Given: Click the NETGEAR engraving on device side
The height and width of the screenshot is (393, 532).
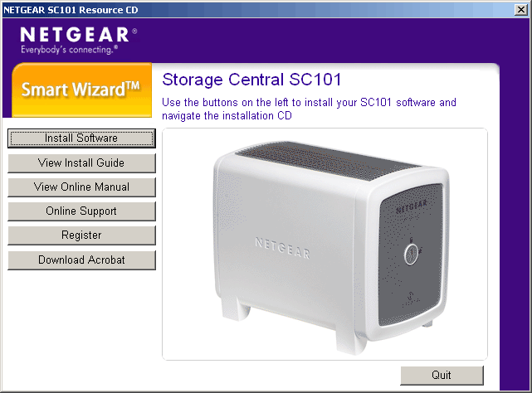Looking at the screenshot, I should [x=282, y=248].
